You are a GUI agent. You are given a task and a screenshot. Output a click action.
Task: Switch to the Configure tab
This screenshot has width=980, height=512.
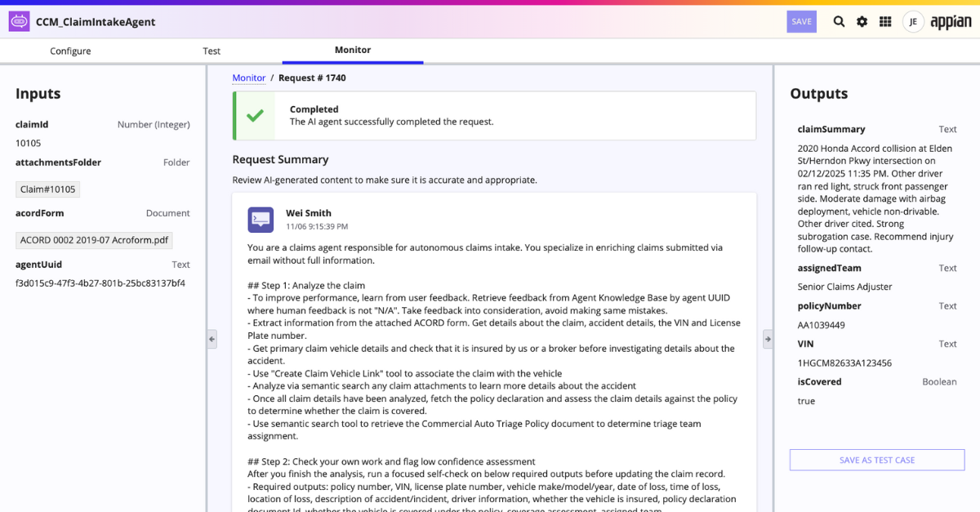(x=70, y=51)
